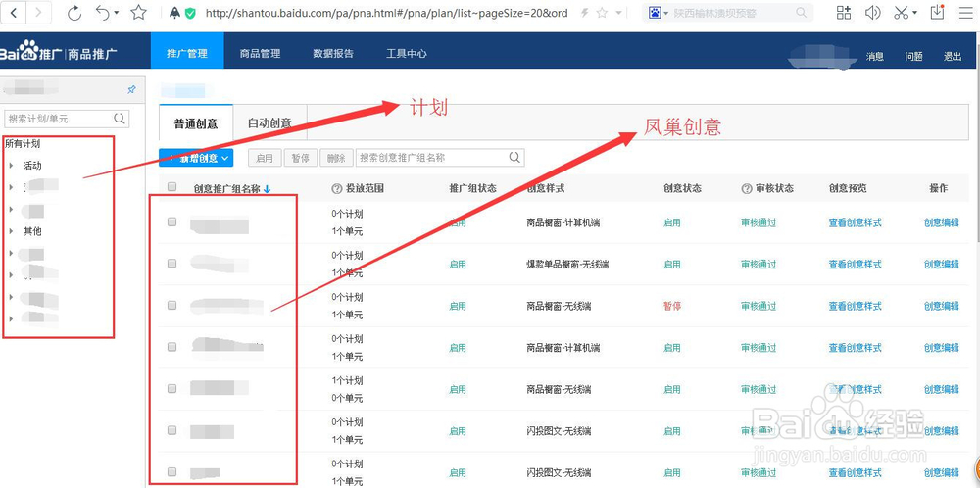Open the downloads icon in browser toolbar
The height and width of the screenshot is (488, 980).
pyautogui.click(x=937, y=12)
